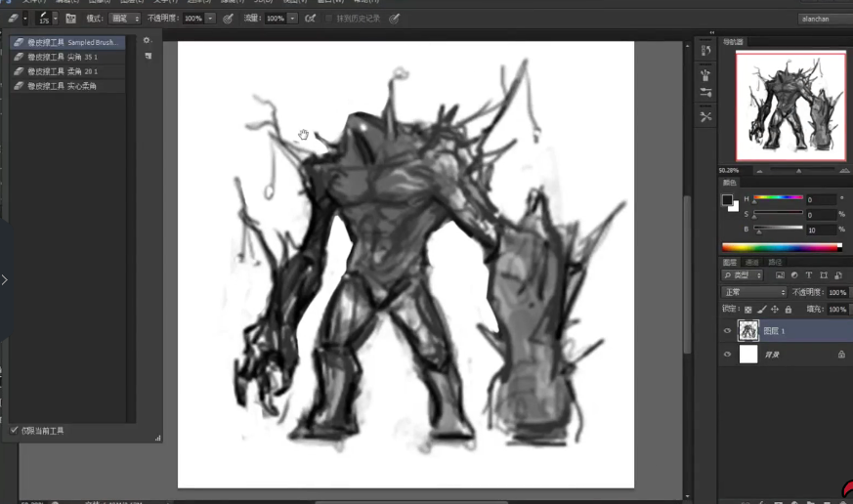Click the Navigator zoom-out small mountains icon
The image size is (853, 504).
[759, 171]
